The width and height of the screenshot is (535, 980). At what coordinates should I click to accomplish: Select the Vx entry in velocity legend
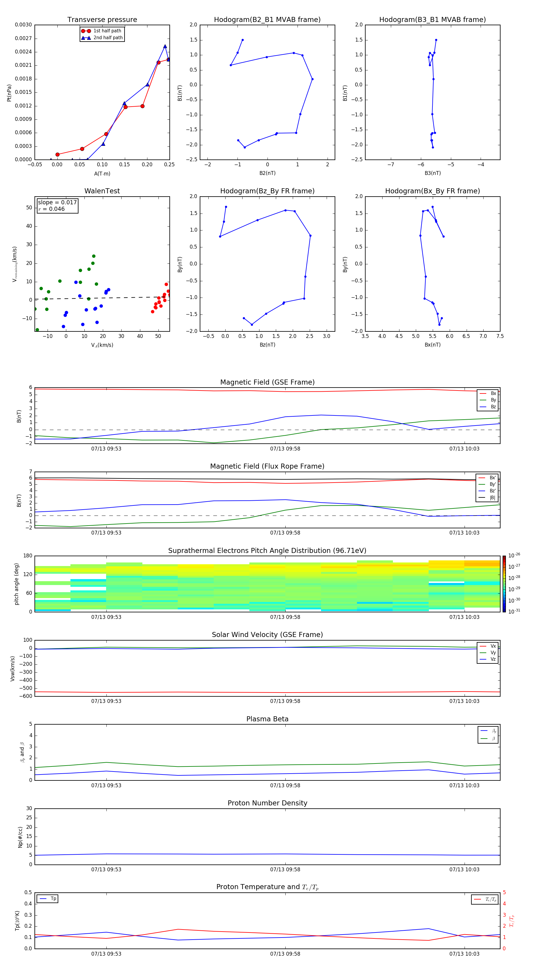pos(488,646)
